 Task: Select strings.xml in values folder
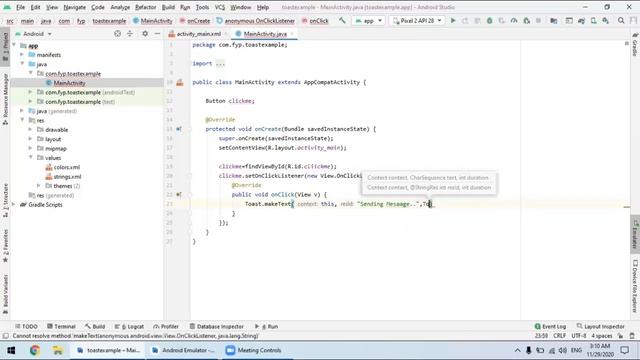[67, 177]
